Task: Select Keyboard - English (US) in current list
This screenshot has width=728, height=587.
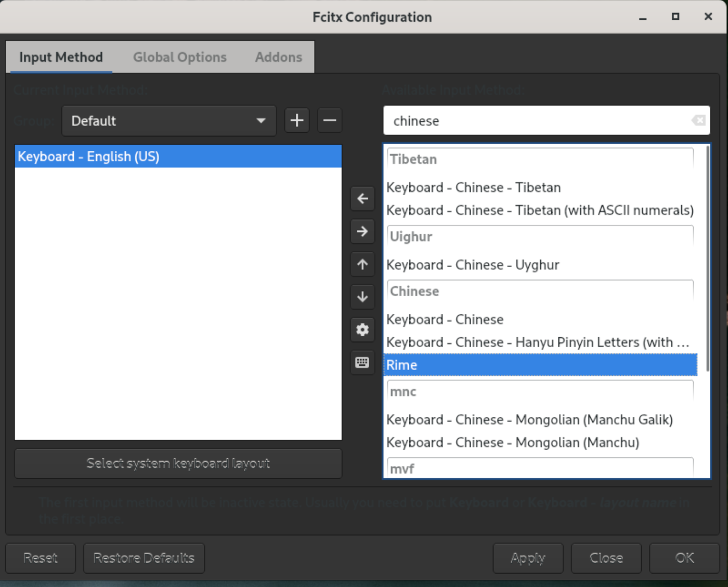Action: (x=178, y=157)
